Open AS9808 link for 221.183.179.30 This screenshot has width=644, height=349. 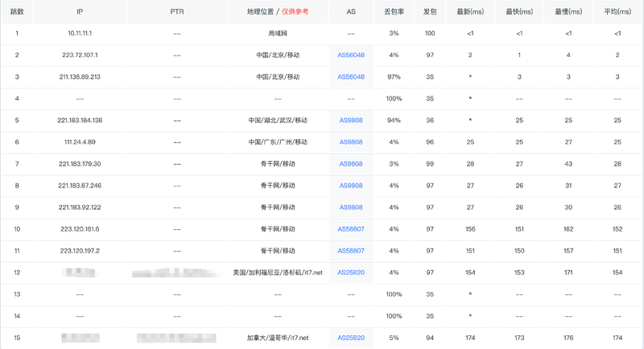point(351,163)
